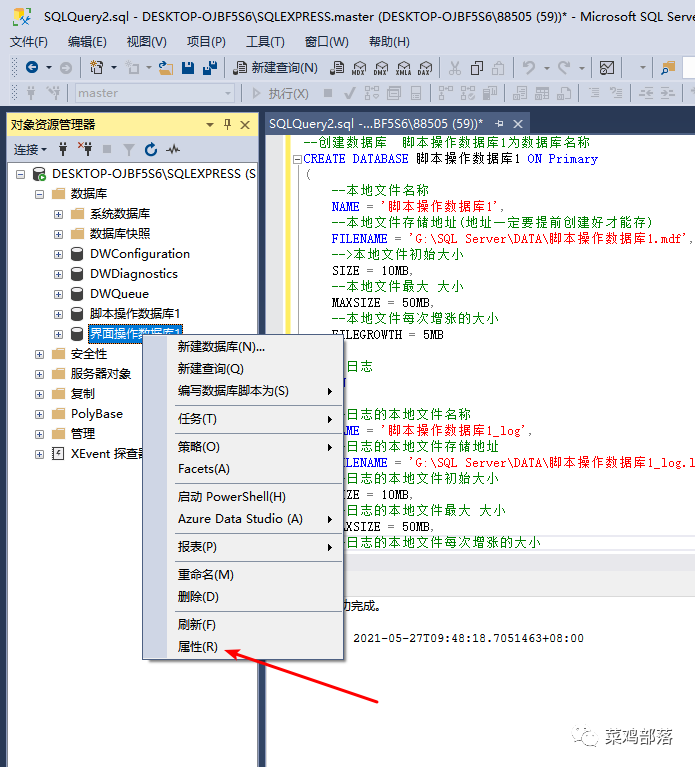Viewport: 695px width, 767px height.
Task: Click the display estimated execution plan icon
Action: click(372, 93)
